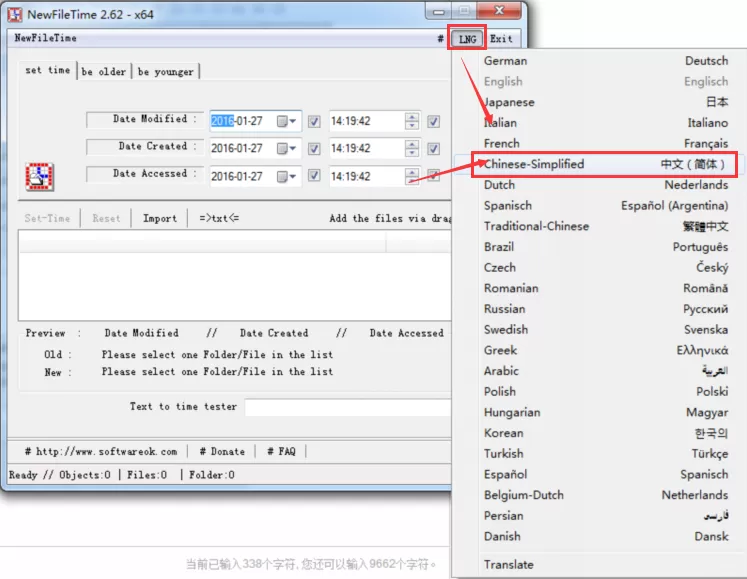The height and width of the screenshot is (579, 747).
Task: Toggle Date Created time checkbox
Action: (434, 149)
